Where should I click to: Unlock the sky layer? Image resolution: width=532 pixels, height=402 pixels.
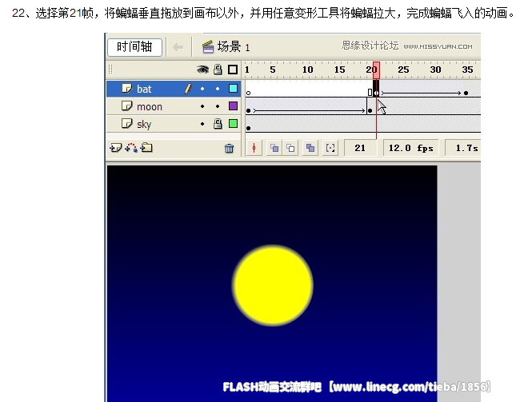(x=217, y=124)
